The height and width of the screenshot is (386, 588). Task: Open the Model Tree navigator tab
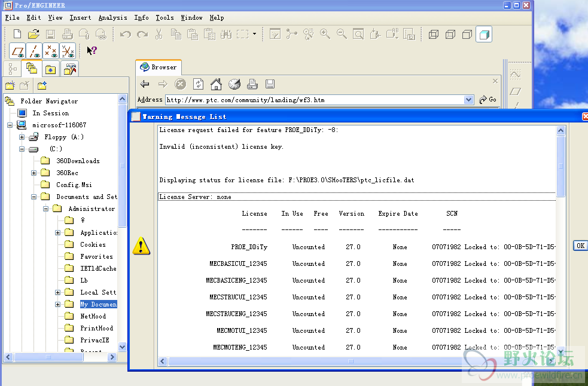point(13,69)
